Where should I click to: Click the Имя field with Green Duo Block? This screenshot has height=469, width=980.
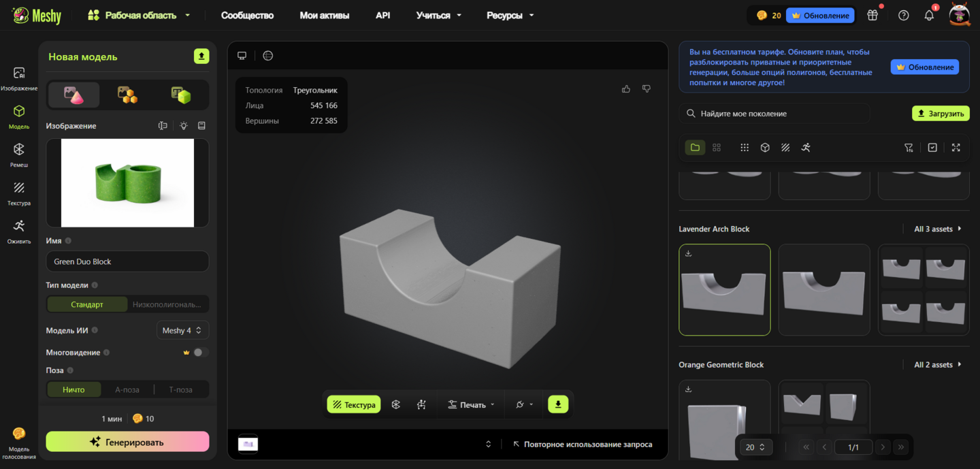click(127, 261)
